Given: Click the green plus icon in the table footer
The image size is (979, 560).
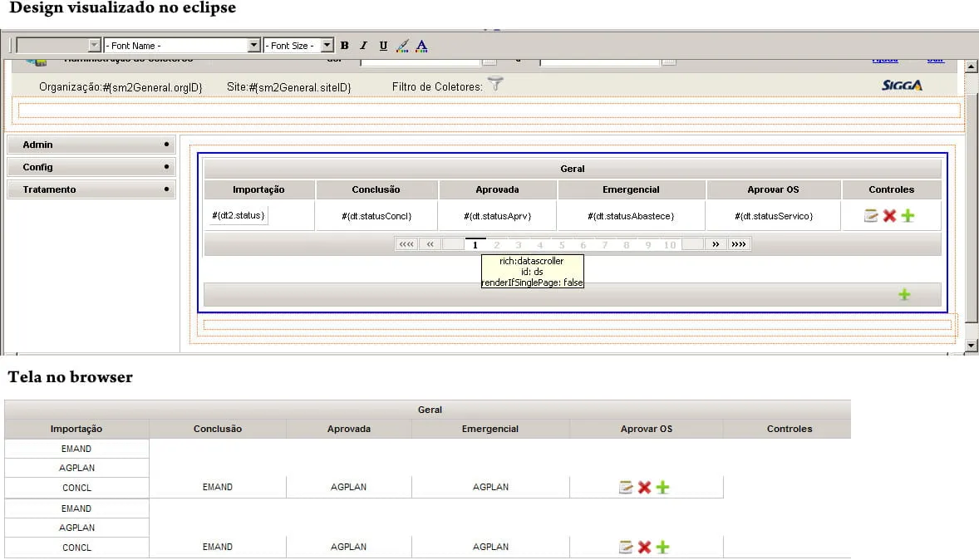Looking at the screenshot, I should click(x=904, y=295).
